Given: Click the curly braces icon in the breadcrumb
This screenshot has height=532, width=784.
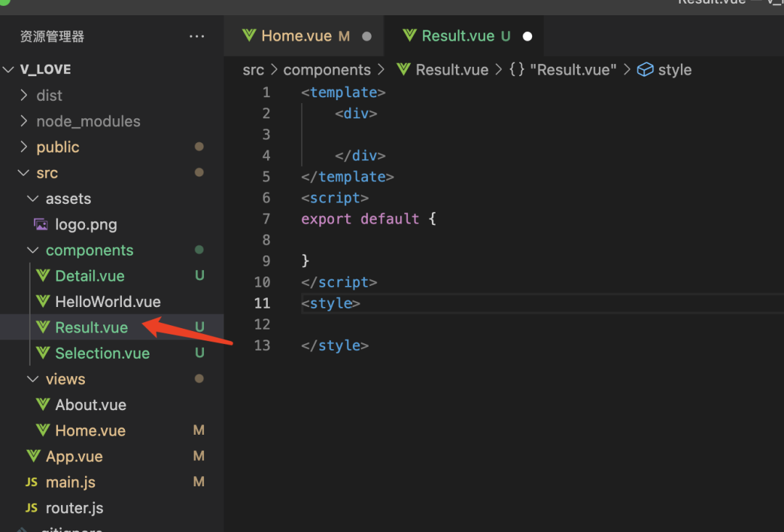Looking at the screenshot, I should tap(517, 70).
